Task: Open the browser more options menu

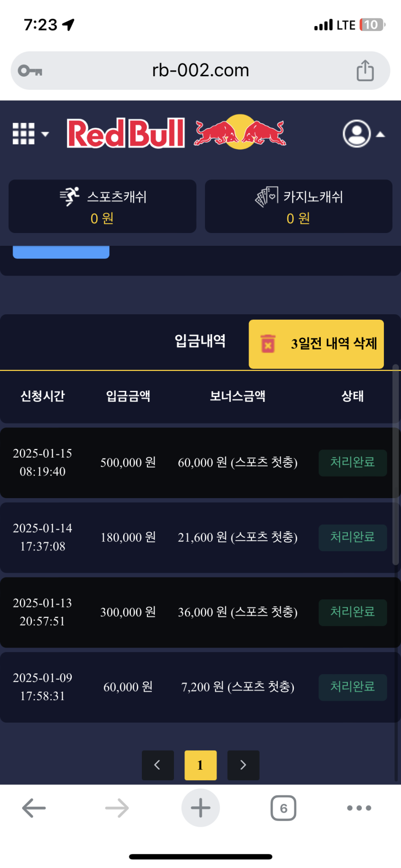Action: click(359, 808)
